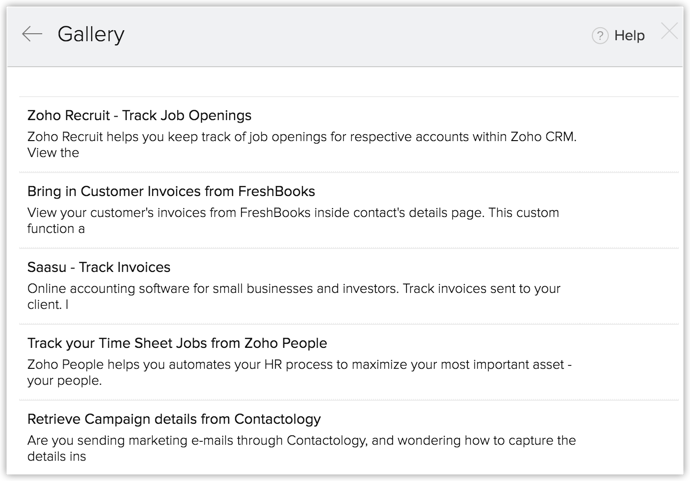Click the truncated 'View the' text line
This screenshot has width=690, height=481.
(x=53, y=152)
